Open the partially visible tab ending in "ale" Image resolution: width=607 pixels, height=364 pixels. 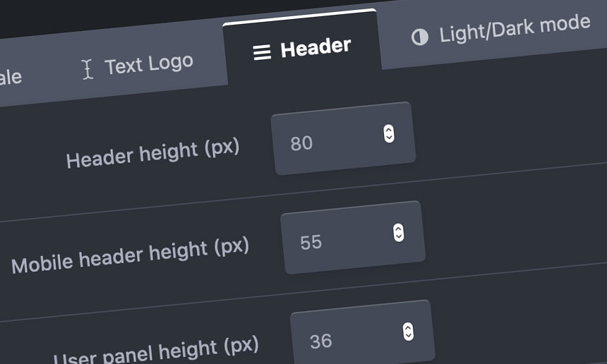10,77
